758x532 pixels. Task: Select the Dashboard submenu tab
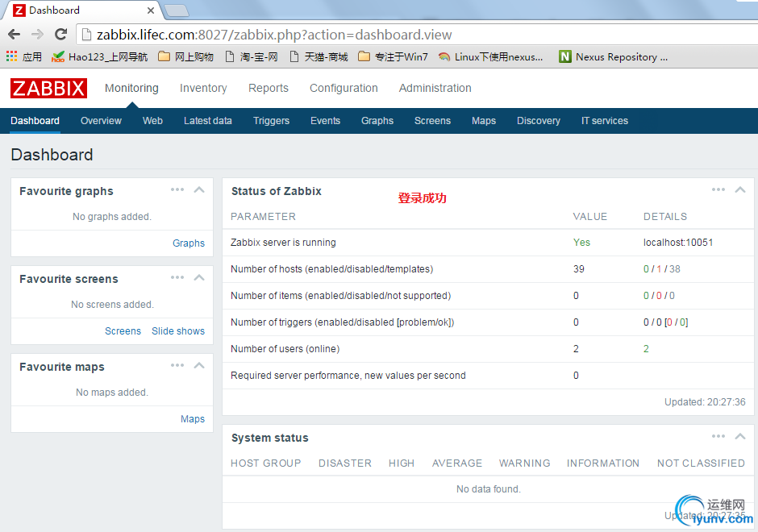35,121
